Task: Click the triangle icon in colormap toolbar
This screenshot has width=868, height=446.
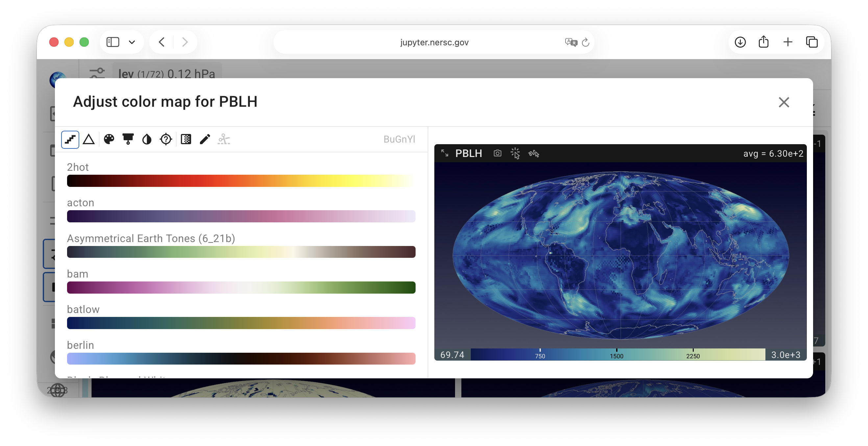Action: coord(89,139)
